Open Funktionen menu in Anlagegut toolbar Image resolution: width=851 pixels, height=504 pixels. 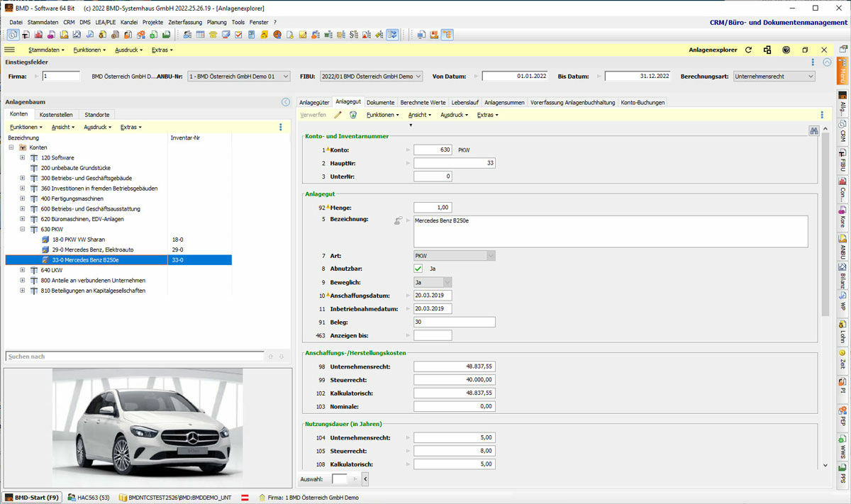pos(382,115)
